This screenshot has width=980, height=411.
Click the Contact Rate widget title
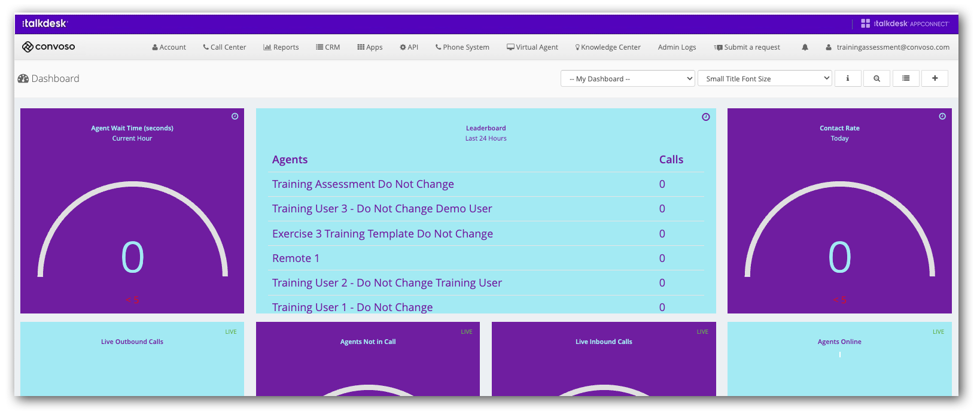839,128
